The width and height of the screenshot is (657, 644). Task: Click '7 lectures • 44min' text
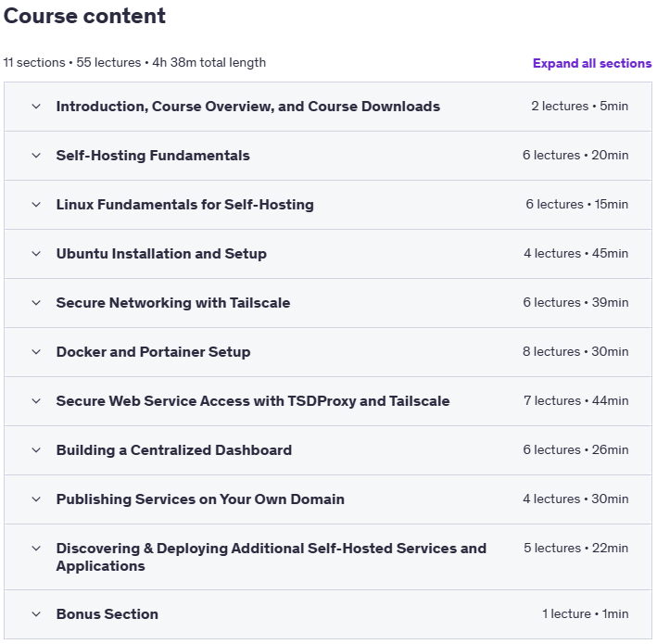575,400
